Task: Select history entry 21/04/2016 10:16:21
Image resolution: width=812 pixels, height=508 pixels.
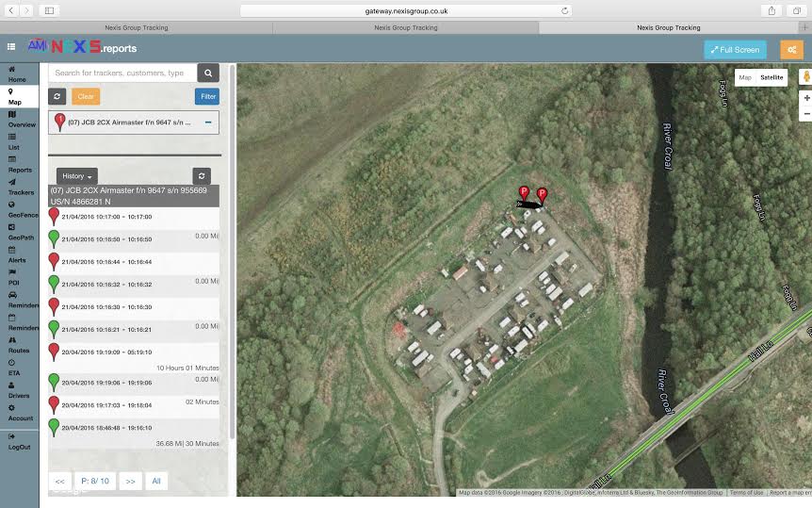Action: (134, 329)
